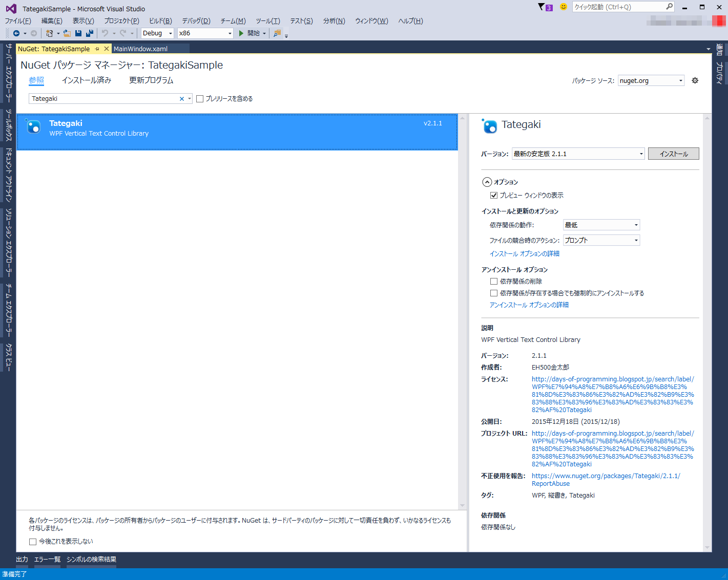Close the NuGet TategakiSample tab
The width and height of the screenshot is (728, 580).
click(107, 49)
